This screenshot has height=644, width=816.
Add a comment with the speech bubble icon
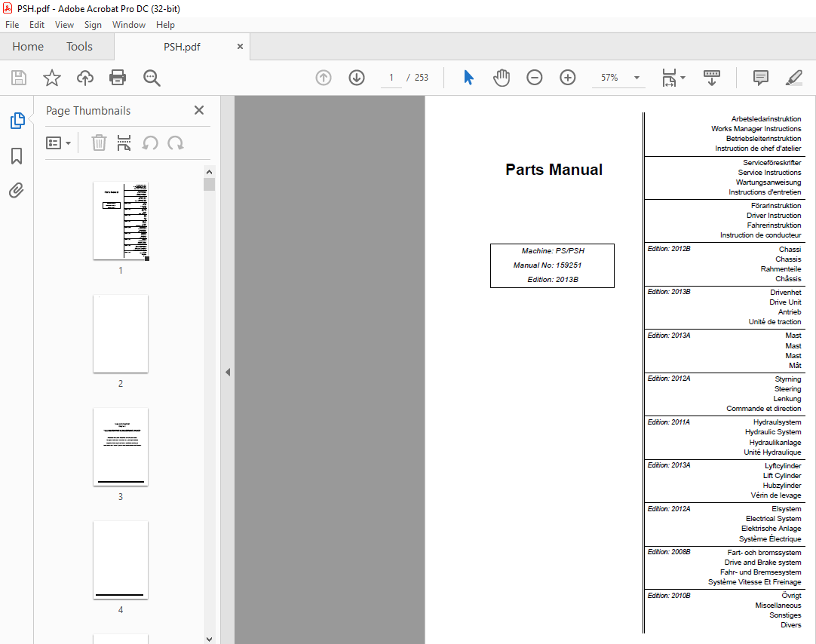[x=760, y=78]
